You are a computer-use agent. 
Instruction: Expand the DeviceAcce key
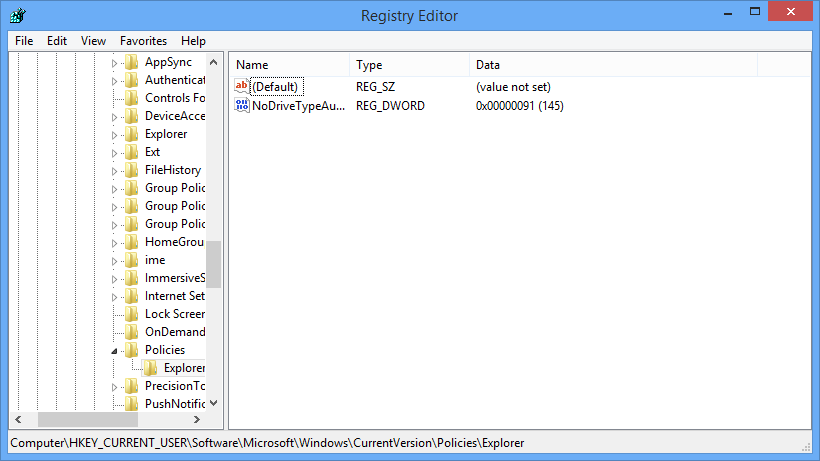click(115, 117)
